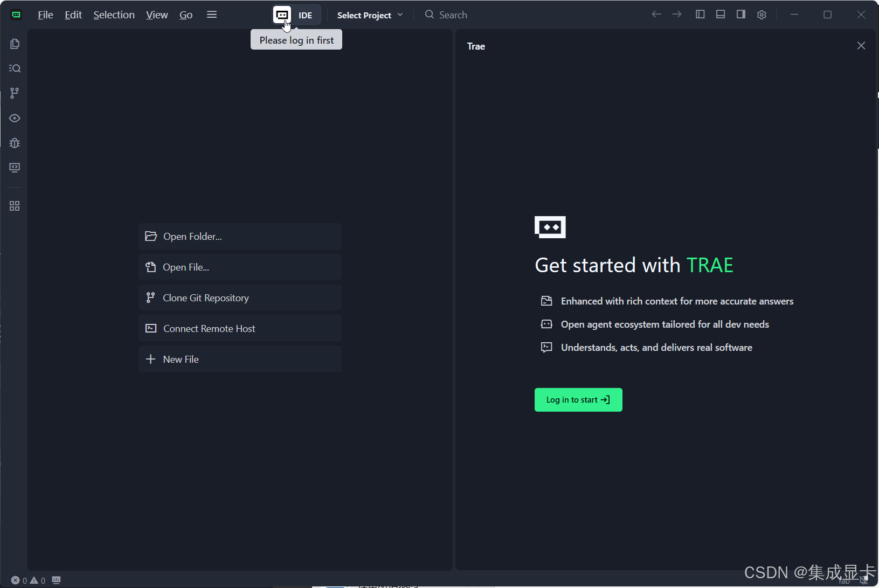The height and width of the screenshot is (588, 879).
Task: Open the Edit menu
Action: 73,15
